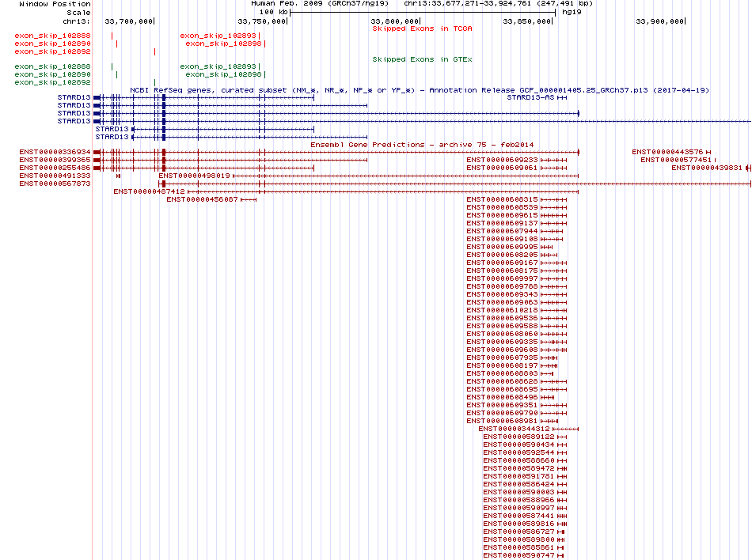Click green GTEx label exon_skip_102893
Viewport: 752px width, 560px height.
point(218,66)
